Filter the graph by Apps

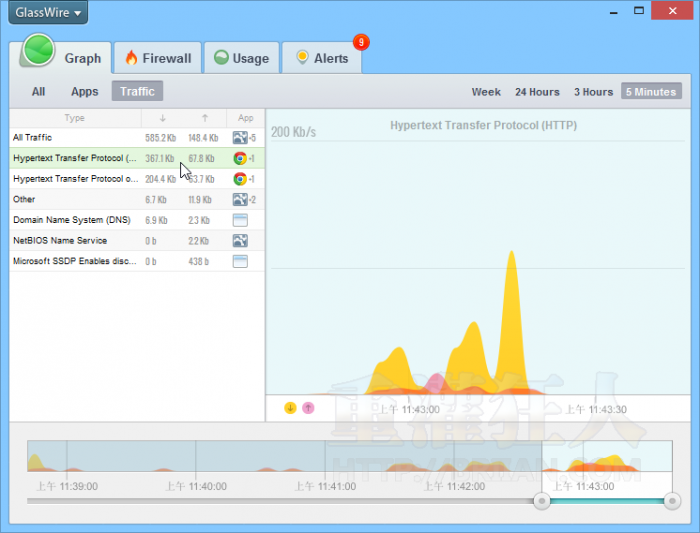(84, 91)
